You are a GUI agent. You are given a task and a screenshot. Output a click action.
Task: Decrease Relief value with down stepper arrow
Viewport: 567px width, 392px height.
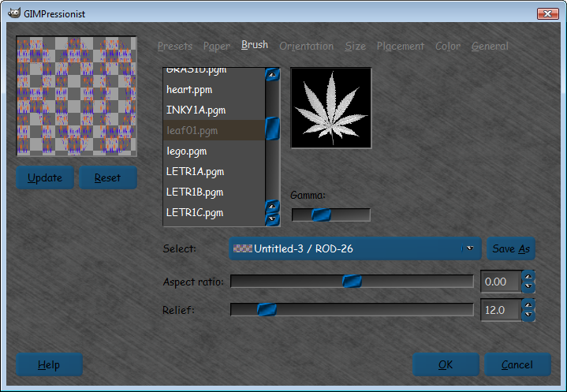[528, 315]
